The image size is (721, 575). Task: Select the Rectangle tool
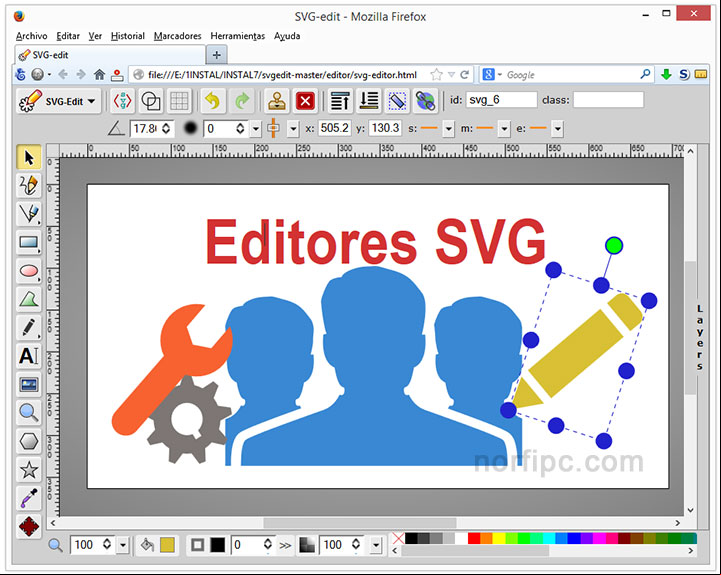[x=29, y=242]
